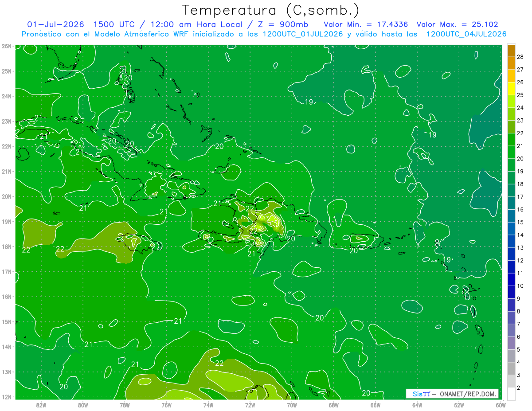Click the latitude axis label '16N'
The image size is (532, 411).
(7, 297)
